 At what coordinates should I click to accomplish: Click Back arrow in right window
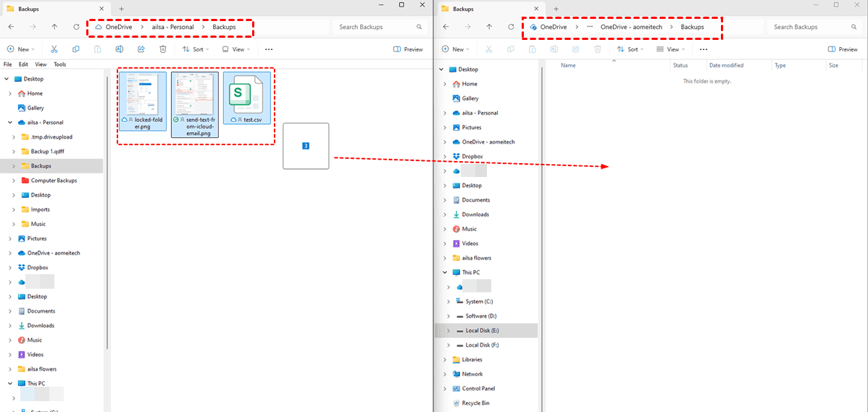[446, 27]
